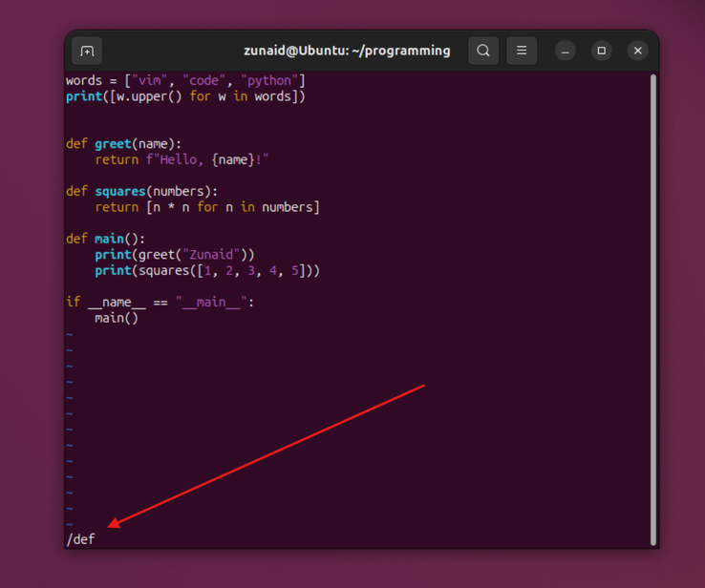Close the terminal window
The width and height of the screenshot is (705, 588).
pyautogui.click(x=637, y=51)
